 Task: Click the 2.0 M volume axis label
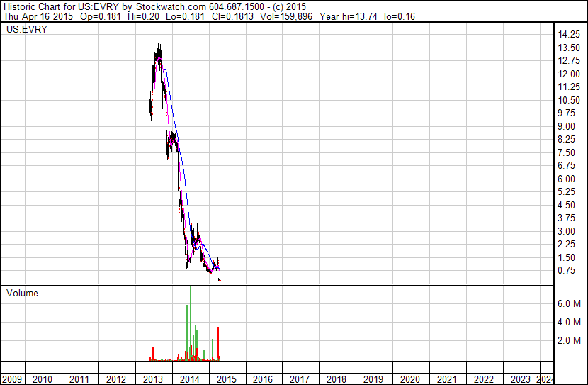(570, 340)
